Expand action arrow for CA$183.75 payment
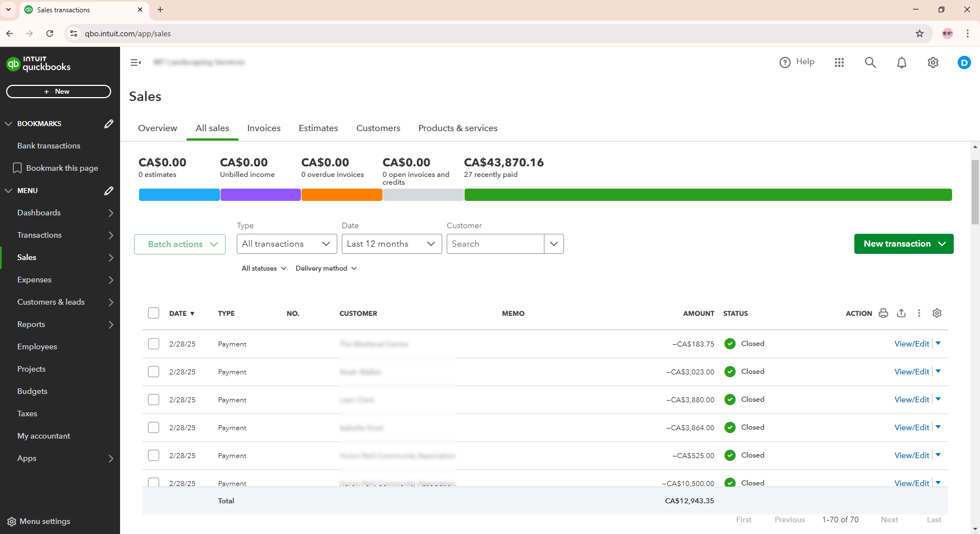The height and width of the screenshot is (534, 980). pyautogui.click(x=938, y=343)
